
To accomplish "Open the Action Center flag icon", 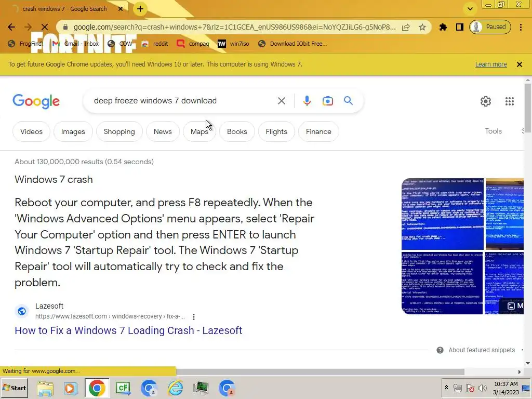I will tap(470, 388).
